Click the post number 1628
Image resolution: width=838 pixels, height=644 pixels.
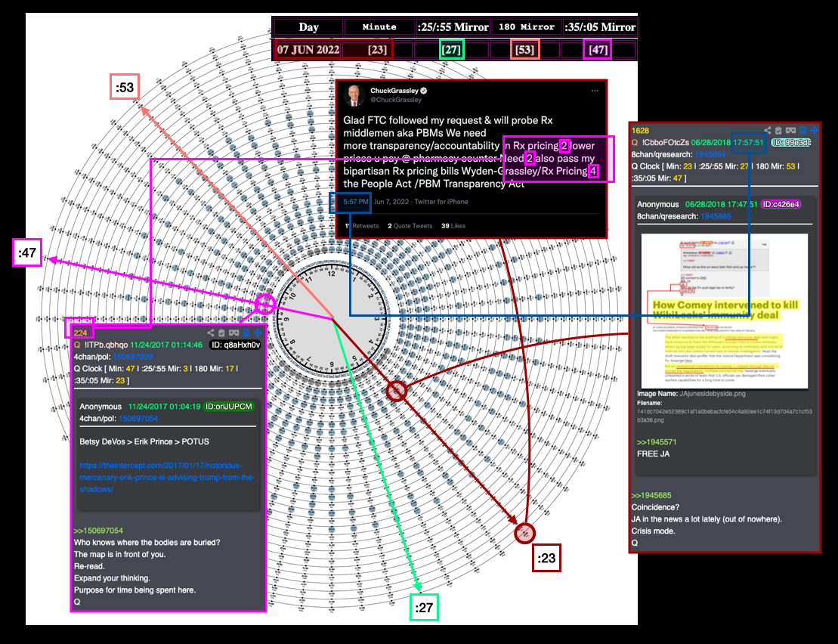[640, 131]
